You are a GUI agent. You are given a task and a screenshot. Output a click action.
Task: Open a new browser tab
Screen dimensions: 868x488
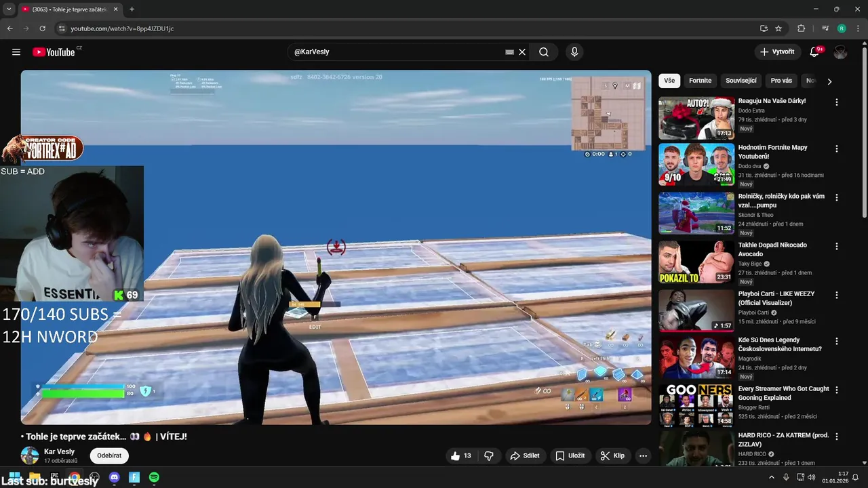point(132,9)
